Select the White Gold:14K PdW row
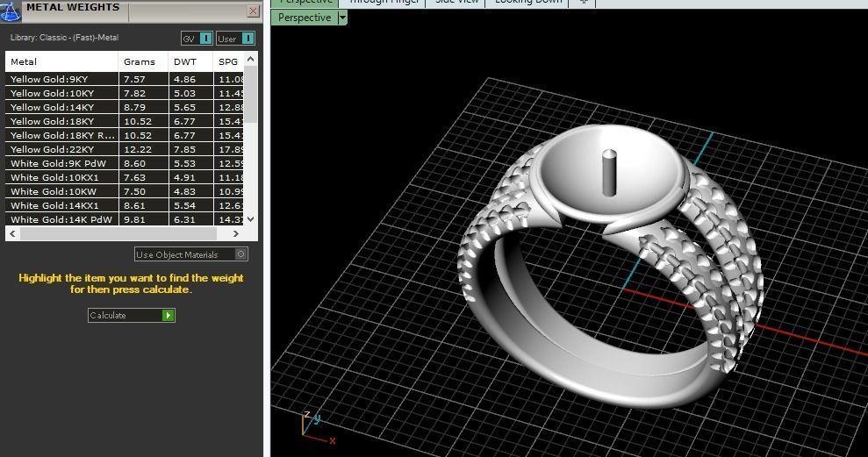This screenshot has height=457, width=868. (x=125, y=219)
